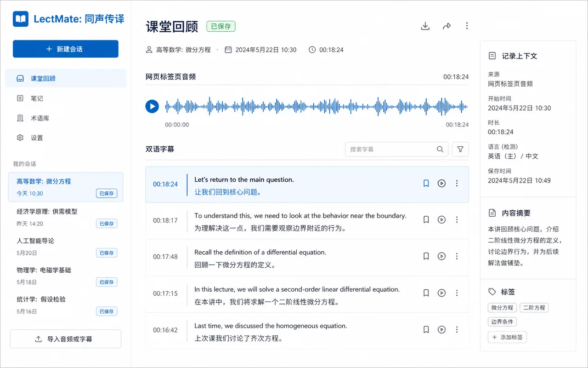This screenshot has width=588, height=368.
Task: Download the session with the download icon
Action: pyautogui.click(x=425, y=26)
